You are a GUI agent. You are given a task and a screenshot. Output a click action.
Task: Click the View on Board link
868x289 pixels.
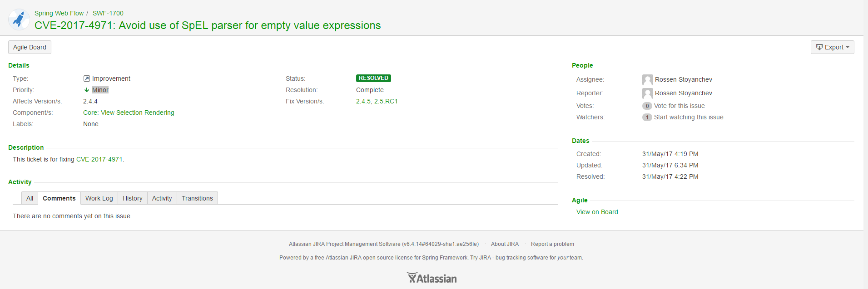[597, 212]
